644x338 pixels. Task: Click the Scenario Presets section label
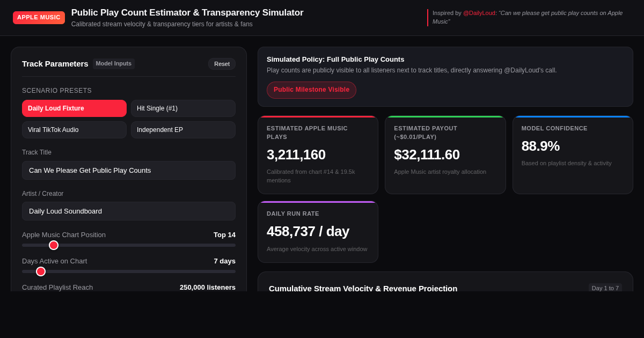tap(57, 91)
